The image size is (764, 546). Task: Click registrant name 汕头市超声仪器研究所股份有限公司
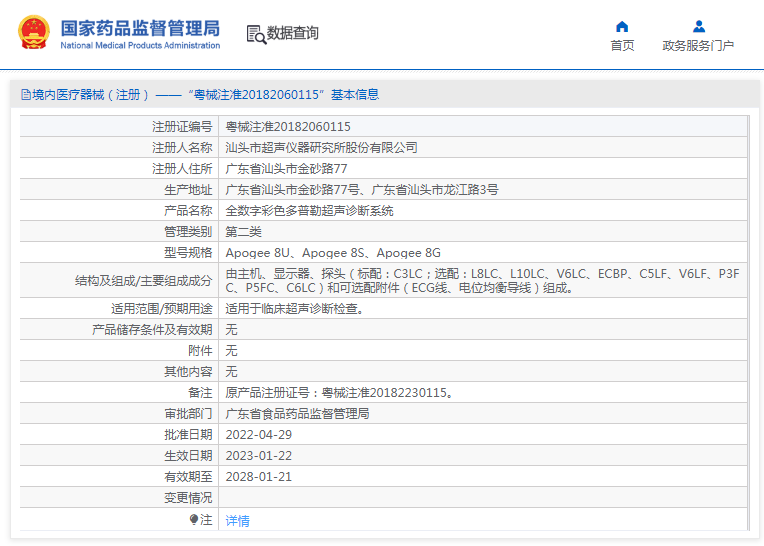click(x=321, y=148)
